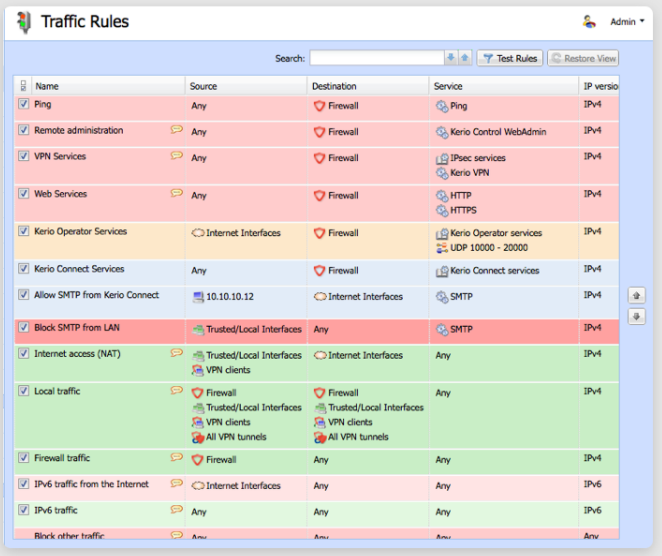Open comment bubble on Internet access (NAT) rule

[x=176, y=353]
